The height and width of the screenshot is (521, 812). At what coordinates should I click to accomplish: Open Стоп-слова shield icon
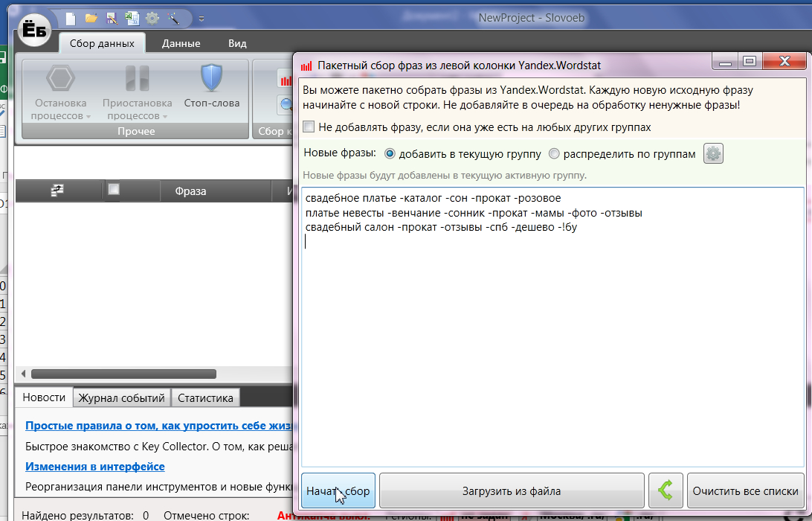(x=211, y=78)
